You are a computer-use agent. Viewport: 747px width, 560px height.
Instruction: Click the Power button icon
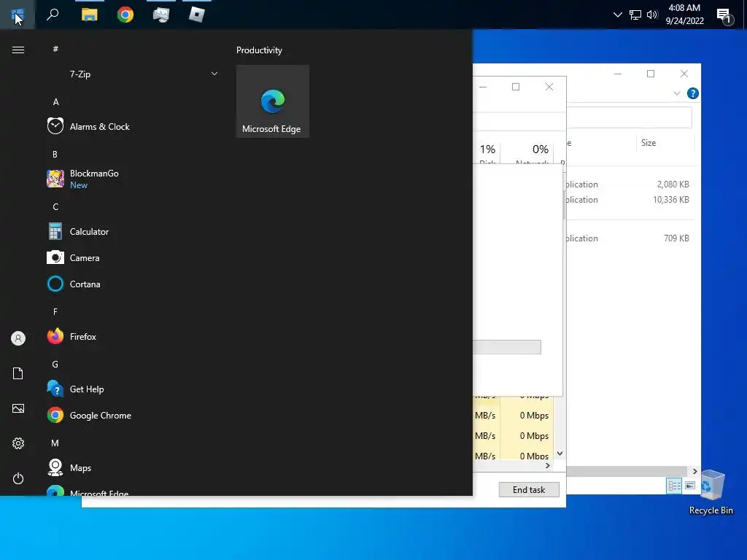(x=18, y=478)
